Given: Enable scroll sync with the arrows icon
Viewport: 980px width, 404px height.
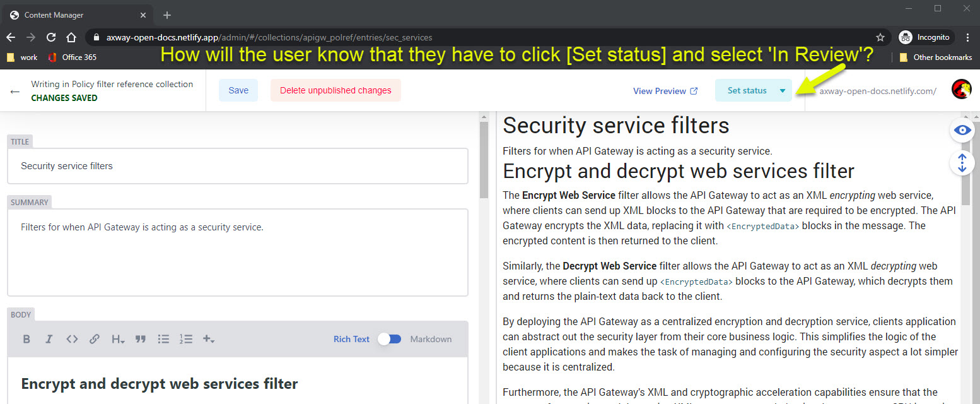Looking at the screenshot, I should click(962, 163).
